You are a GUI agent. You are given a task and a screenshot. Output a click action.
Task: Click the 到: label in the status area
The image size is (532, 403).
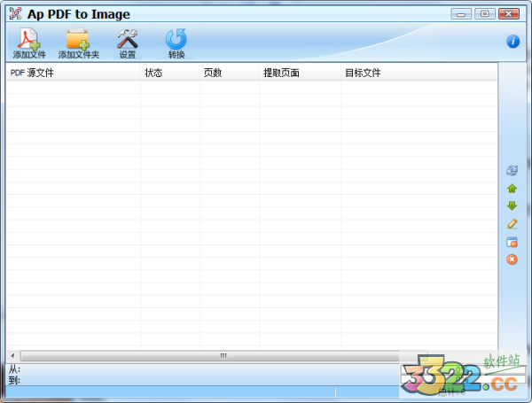14,380
